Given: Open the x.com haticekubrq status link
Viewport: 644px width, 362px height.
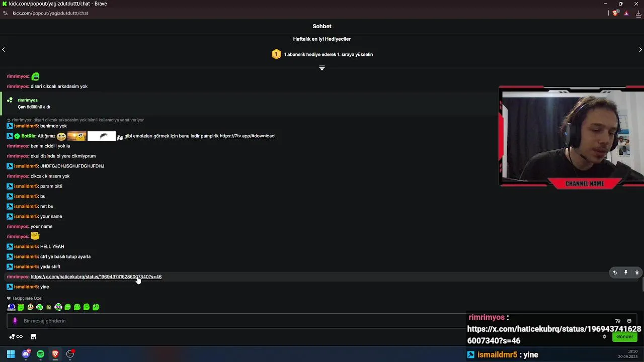Looking at the screenshot, I should [x=96, y=277].
